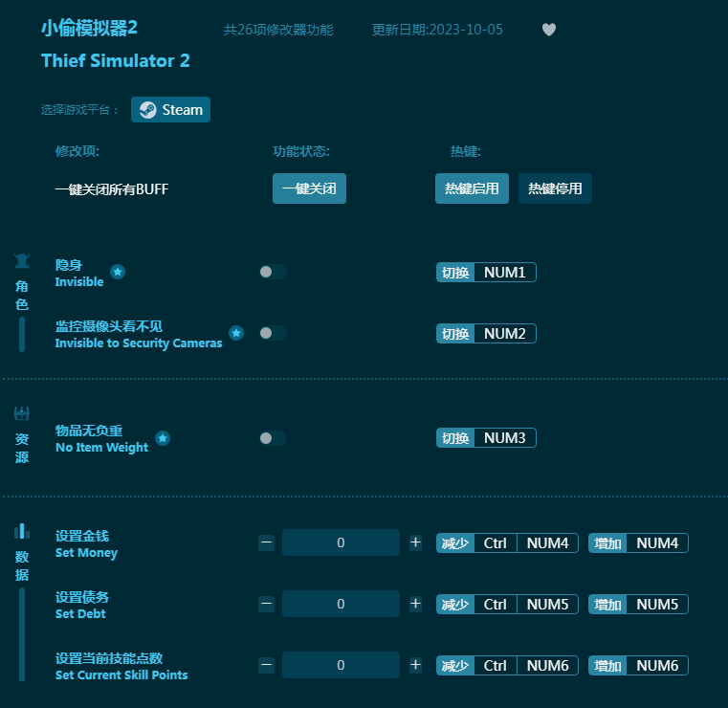Click 一键关闭所有BUFF label

111,188
